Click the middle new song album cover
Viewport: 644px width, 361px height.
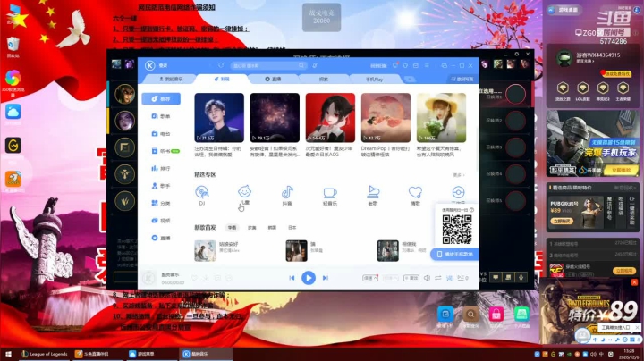(297, 251)
